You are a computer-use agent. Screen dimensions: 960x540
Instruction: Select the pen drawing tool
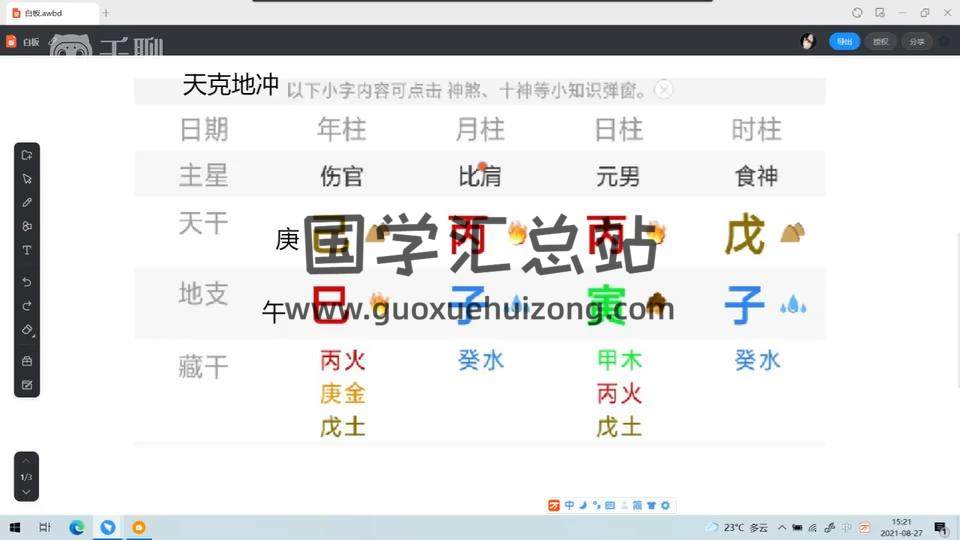coord(27,202)
